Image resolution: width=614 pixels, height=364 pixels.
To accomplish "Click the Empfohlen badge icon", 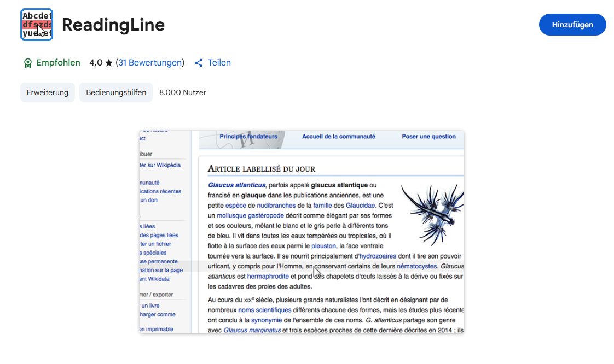I will pos(28,62).
